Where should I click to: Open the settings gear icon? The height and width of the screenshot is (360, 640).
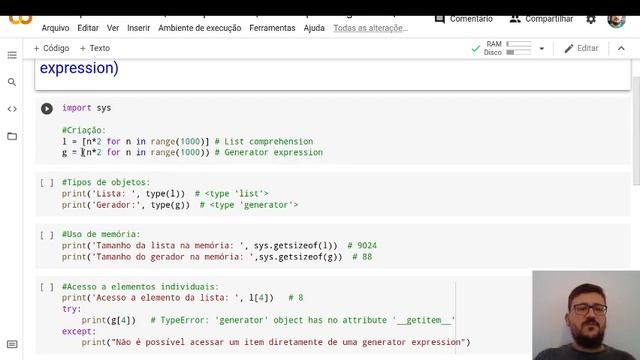[591, 19]
